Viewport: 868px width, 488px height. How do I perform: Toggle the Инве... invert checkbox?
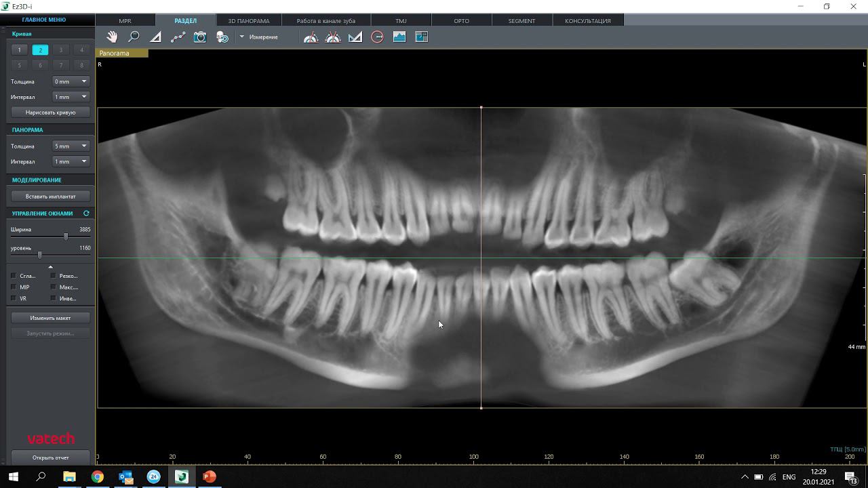click(53, 298)
